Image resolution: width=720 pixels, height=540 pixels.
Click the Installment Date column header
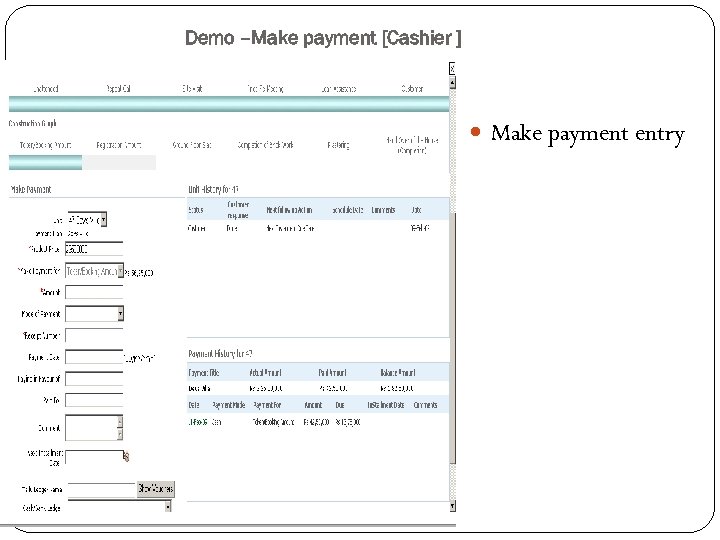click(x=386, y=405)
